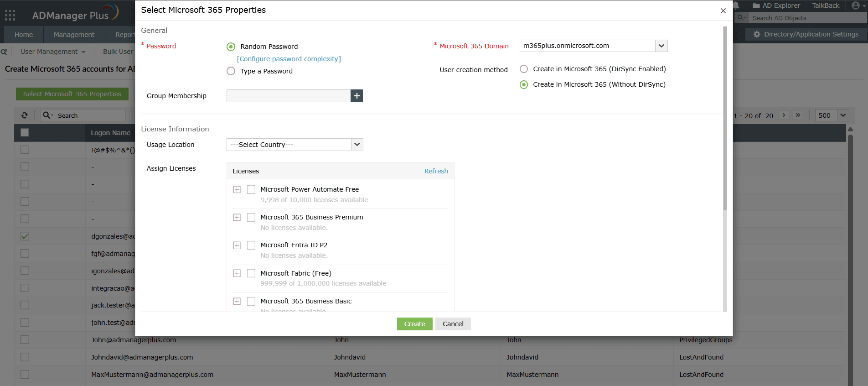This screenshot has width=868, height=386.
Task: Click the Create button
Action: tap(414, 324)
